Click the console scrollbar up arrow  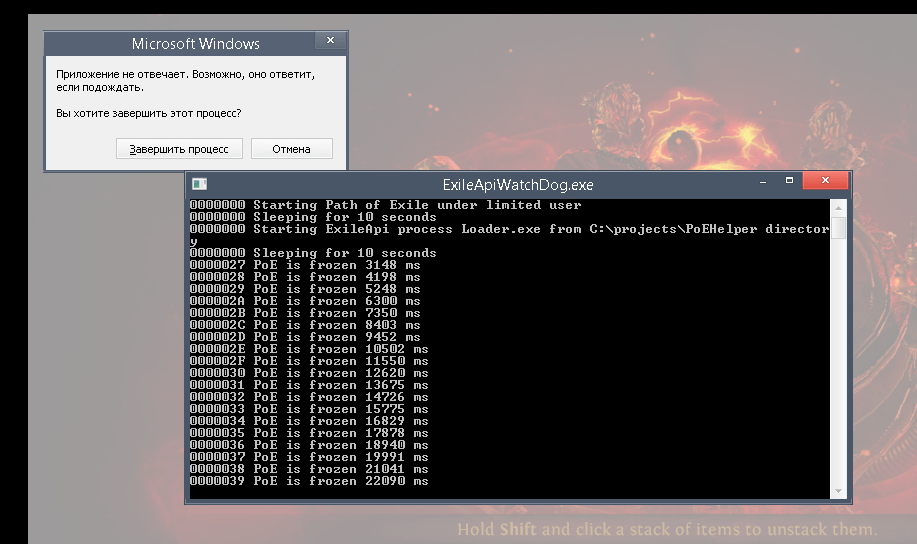(839, 206)
